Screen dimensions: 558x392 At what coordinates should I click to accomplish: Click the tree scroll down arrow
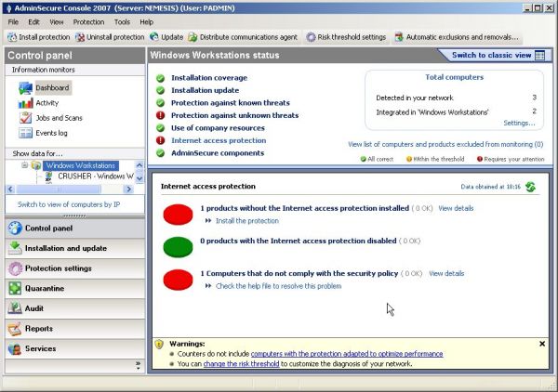click(x=139, y=178)
